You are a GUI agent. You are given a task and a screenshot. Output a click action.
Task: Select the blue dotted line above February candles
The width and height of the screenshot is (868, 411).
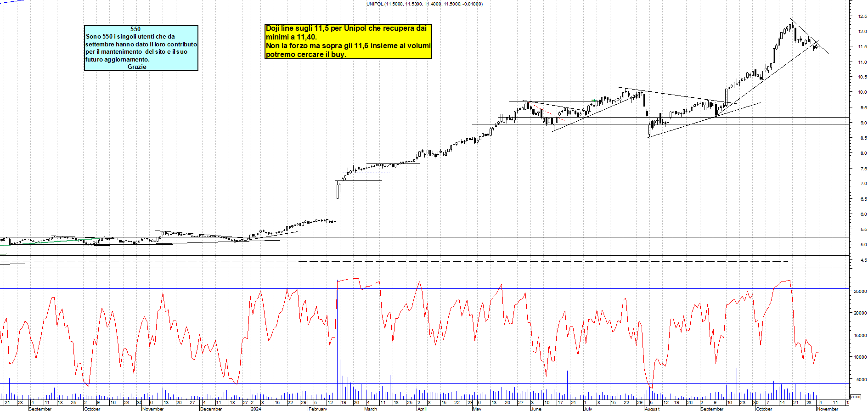pos(366,173)
